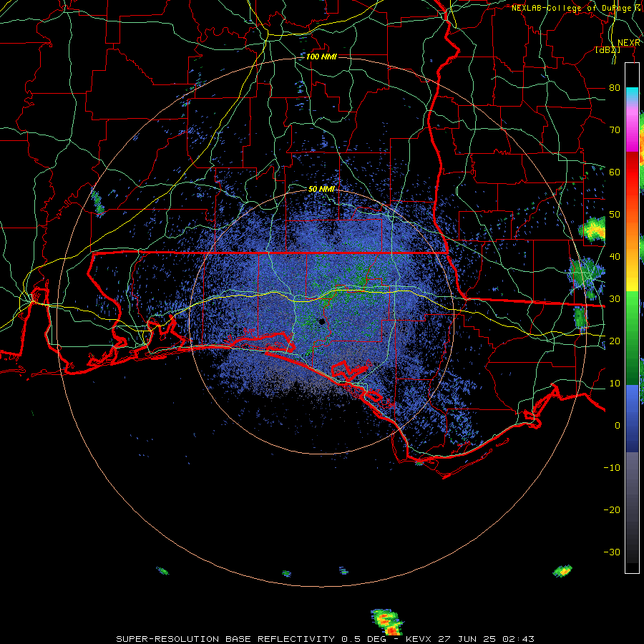Click the "0.5 DEG" elevation angle text
The height and width of the screenshot is (644, 644).
363,639
